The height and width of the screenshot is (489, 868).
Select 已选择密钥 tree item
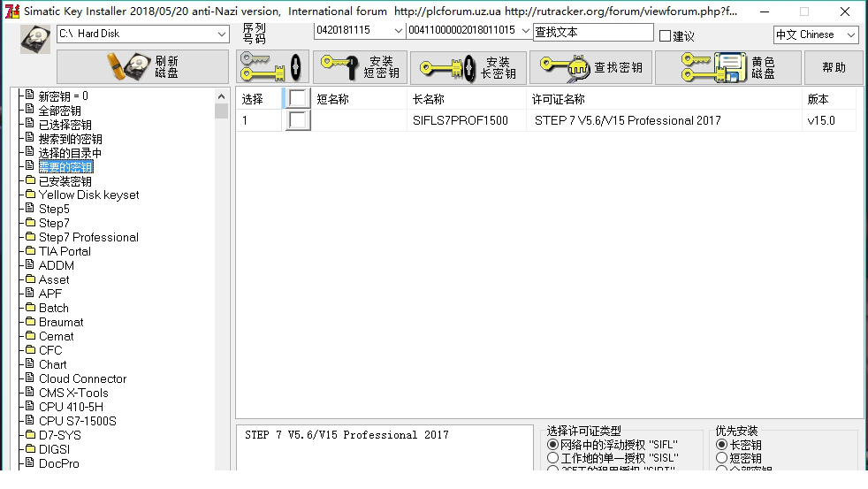(x=65, y=126)
